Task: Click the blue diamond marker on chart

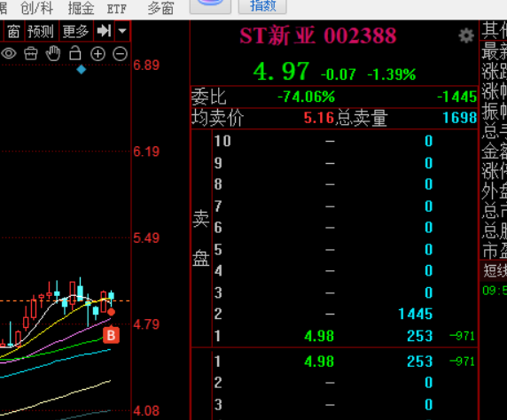Action: (x=82, y=69)
